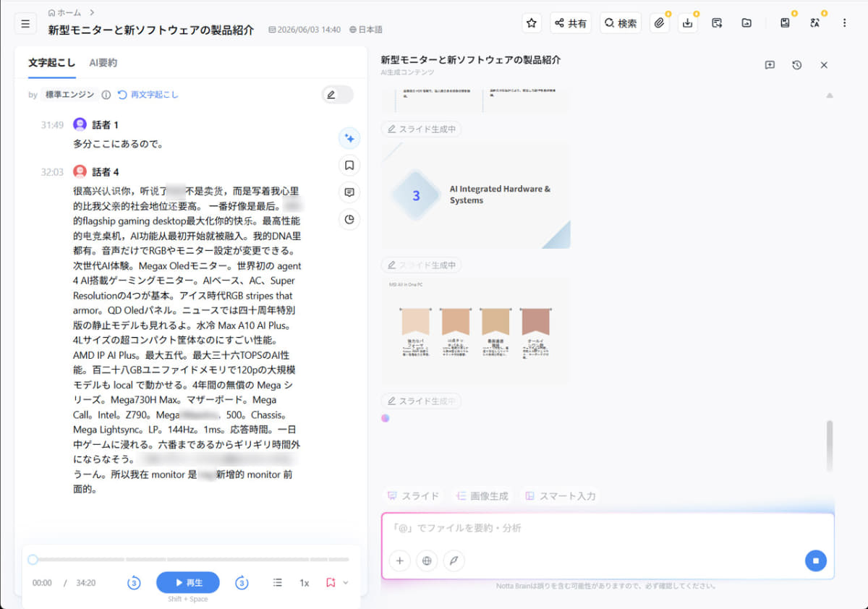Expand the chevron next to player bookmark

click(346, 583)
